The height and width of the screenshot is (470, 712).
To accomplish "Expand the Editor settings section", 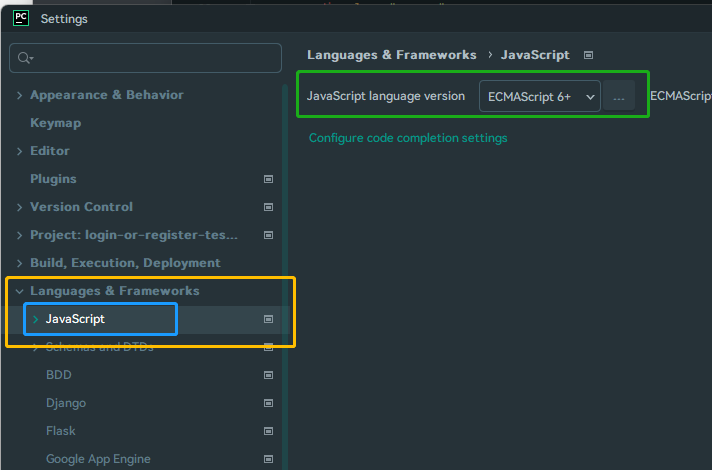I will pos(20,151).
